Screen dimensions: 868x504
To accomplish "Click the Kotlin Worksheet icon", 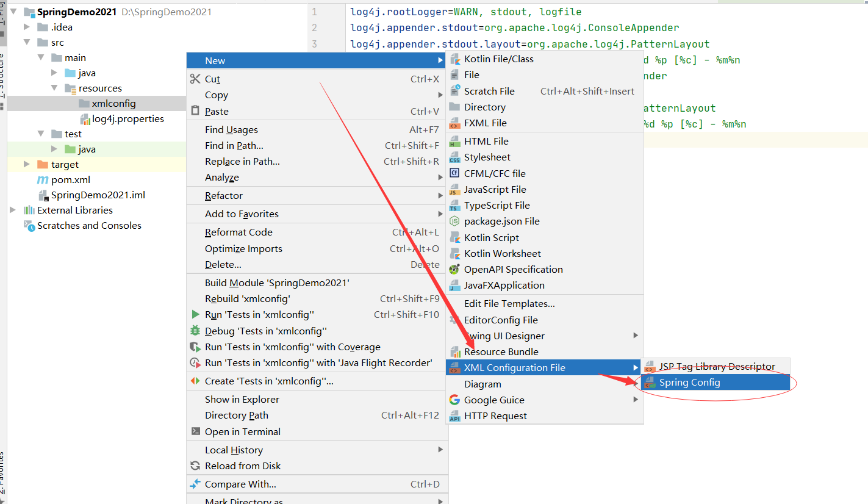I will click(x=454, y=253).
